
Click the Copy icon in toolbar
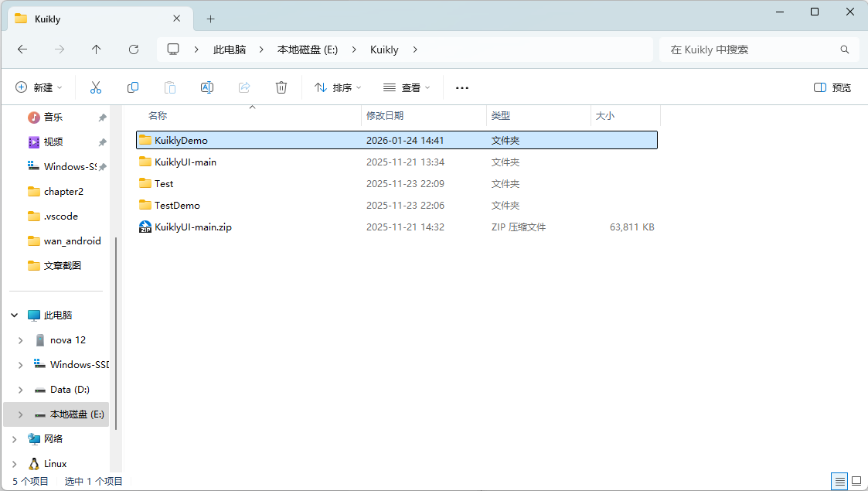[x=133, y=87]
